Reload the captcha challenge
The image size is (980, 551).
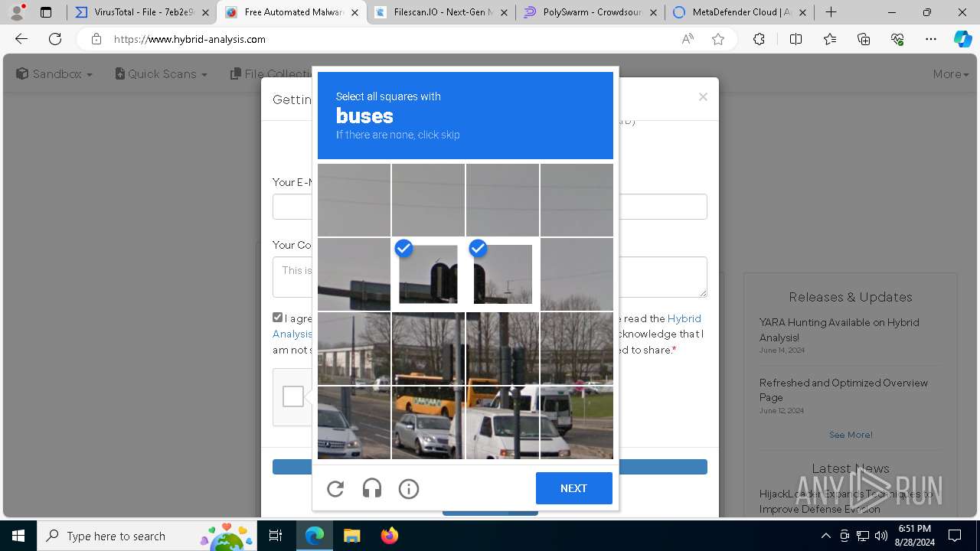point(335,488)
